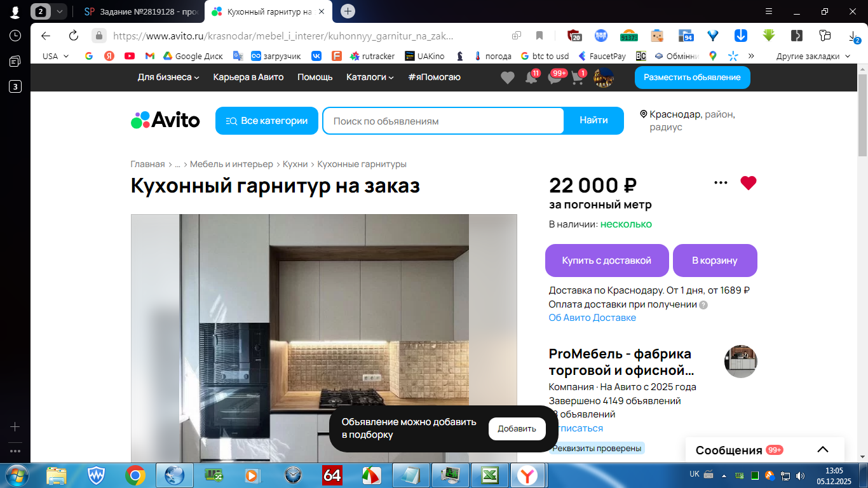
Task: Expand the Каталоги dropdown
Action: click(370, 77)
